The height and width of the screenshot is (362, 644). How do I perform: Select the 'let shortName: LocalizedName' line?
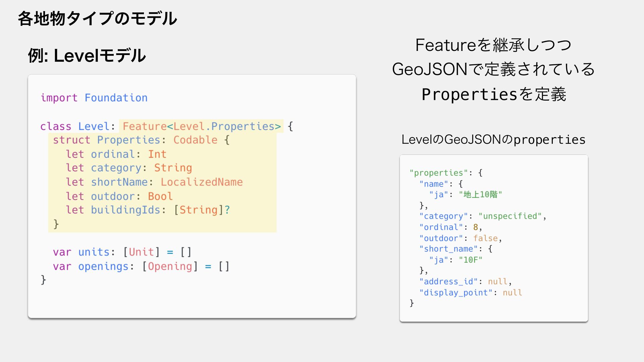pyautogui.click(x=154, y=182)
